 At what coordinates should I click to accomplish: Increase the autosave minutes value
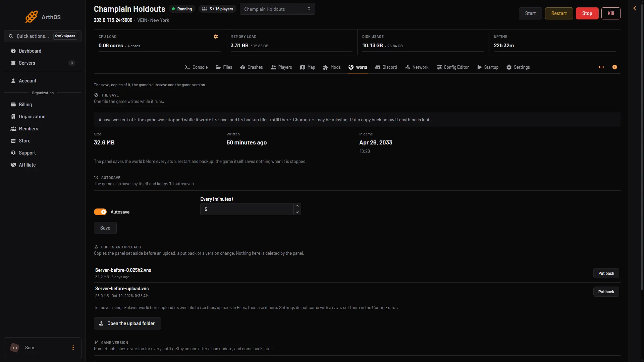coord(297,206)
